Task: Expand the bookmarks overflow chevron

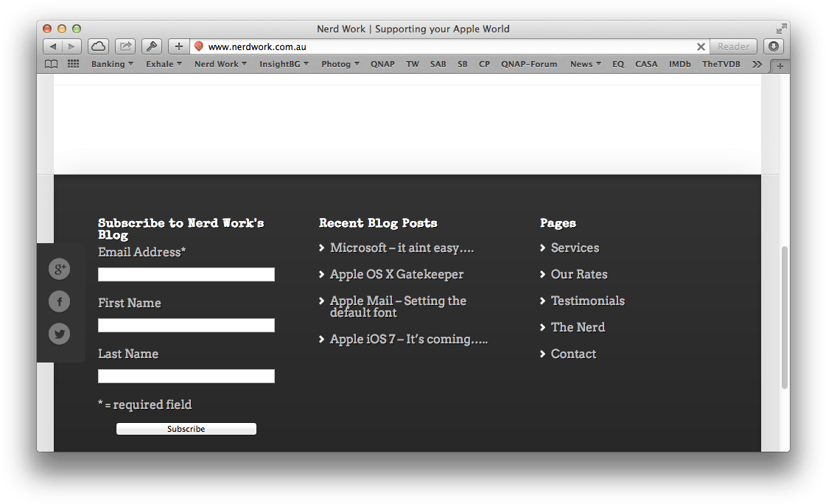Action: [x=757, y=64]
